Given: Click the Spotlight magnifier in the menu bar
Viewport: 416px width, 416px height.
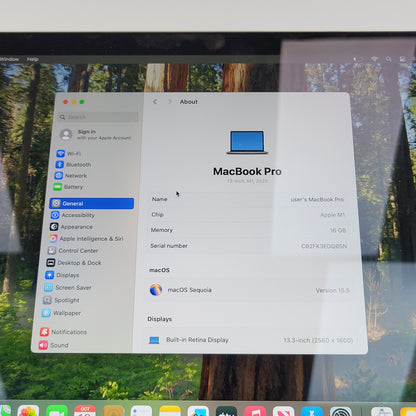Looking at the screenshot, I should point(388,59).
